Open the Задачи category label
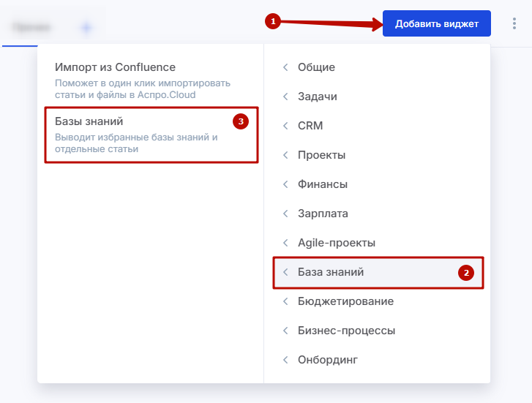Viewport: 532px width, 403px height. (x=318, y=97)
